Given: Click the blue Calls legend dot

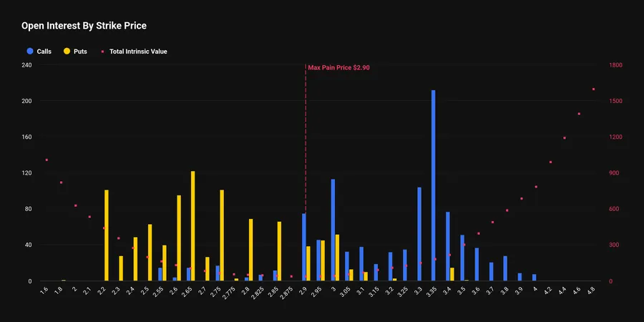Looking at the screenshot, I should (x=30, y=52).
